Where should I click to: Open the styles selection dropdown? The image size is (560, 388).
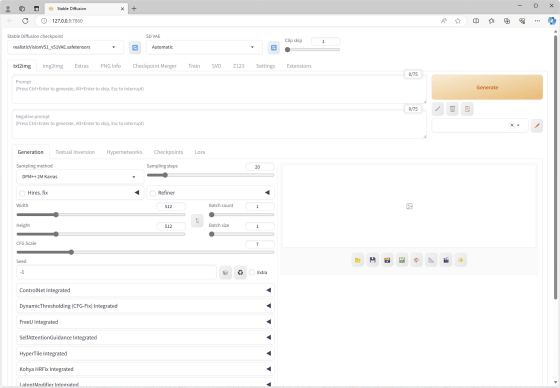[480, 125]
